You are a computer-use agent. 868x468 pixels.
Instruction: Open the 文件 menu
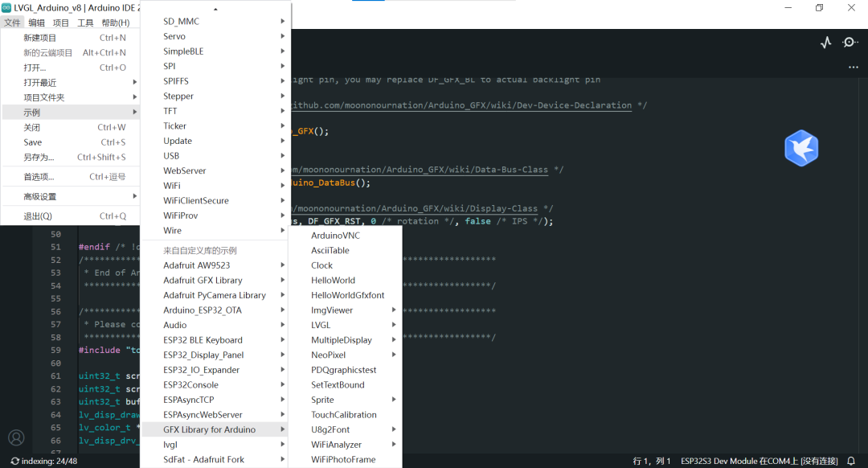coord(12,23)
